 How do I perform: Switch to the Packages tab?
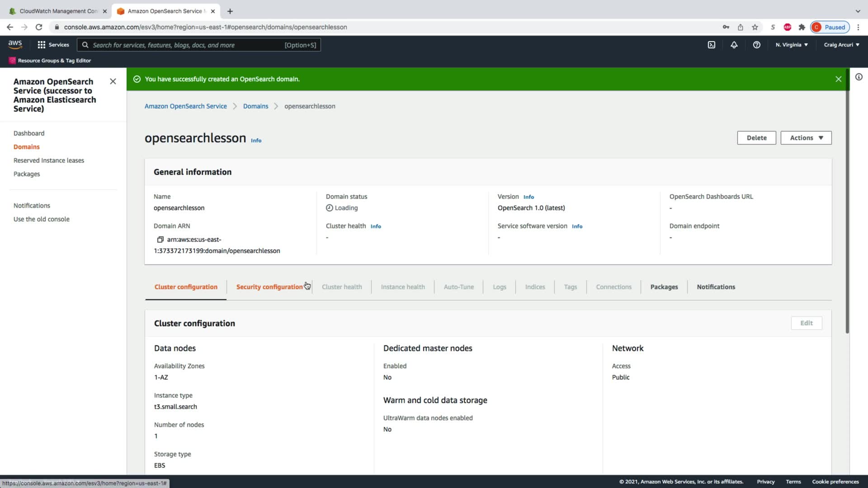(x=664, y=287)
